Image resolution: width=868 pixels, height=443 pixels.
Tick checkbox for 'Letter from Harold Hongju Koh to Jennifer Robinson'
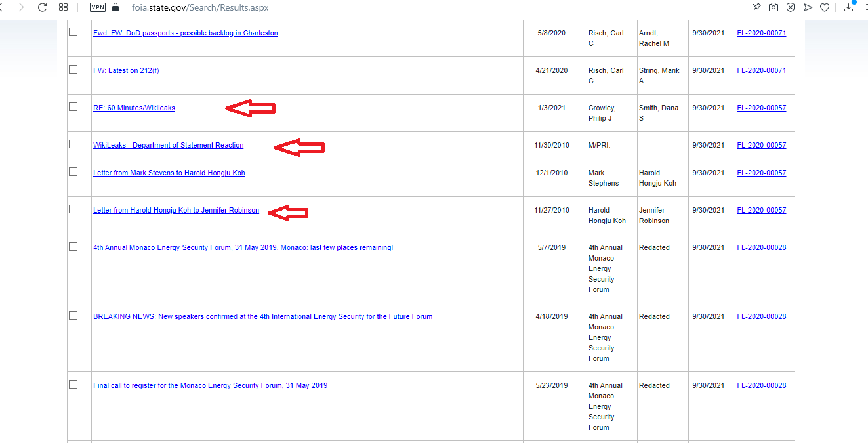click(x=73, y=209)
